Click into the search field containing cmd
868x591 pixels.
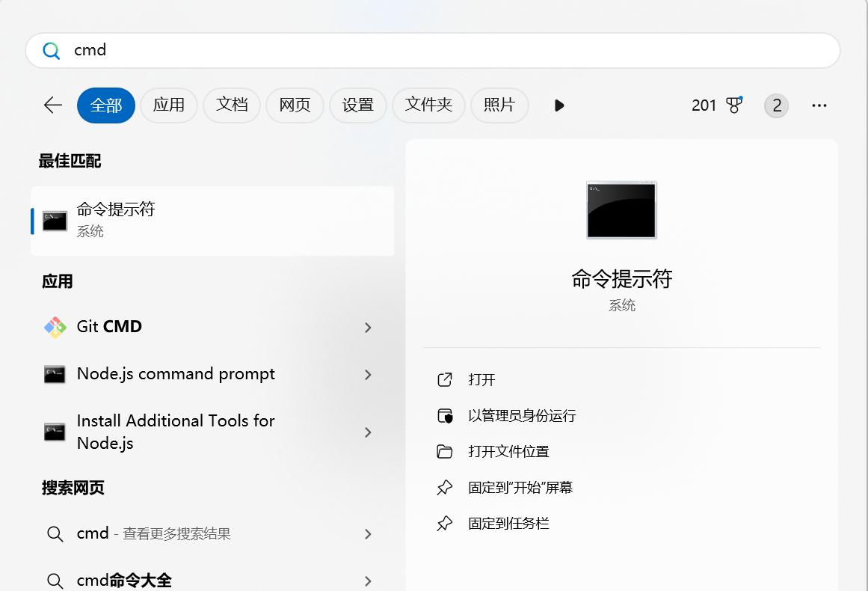[433, 50]
